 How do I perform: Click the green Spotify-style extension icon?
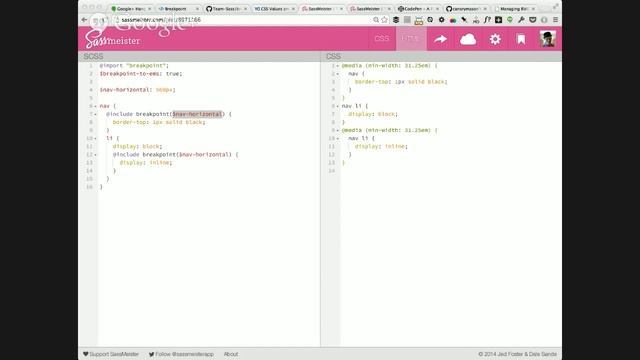[510, 20]
